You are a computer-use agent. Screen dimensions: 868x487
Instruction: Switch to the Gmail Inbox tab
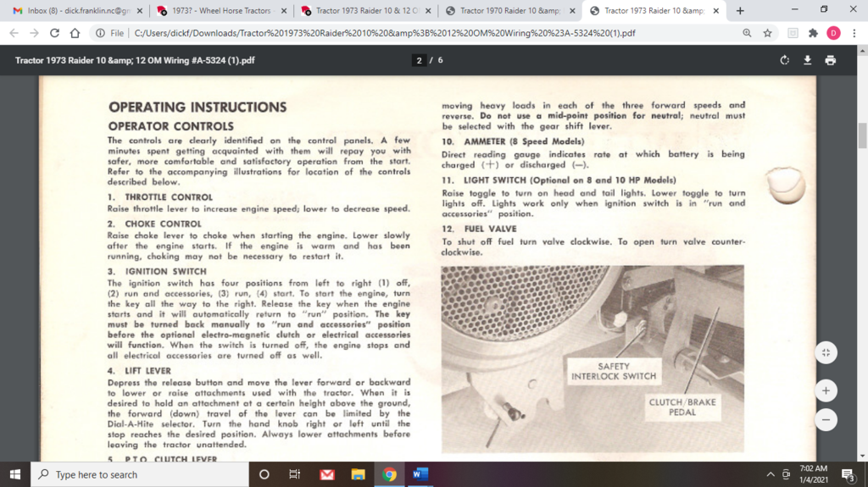(77, 10)
